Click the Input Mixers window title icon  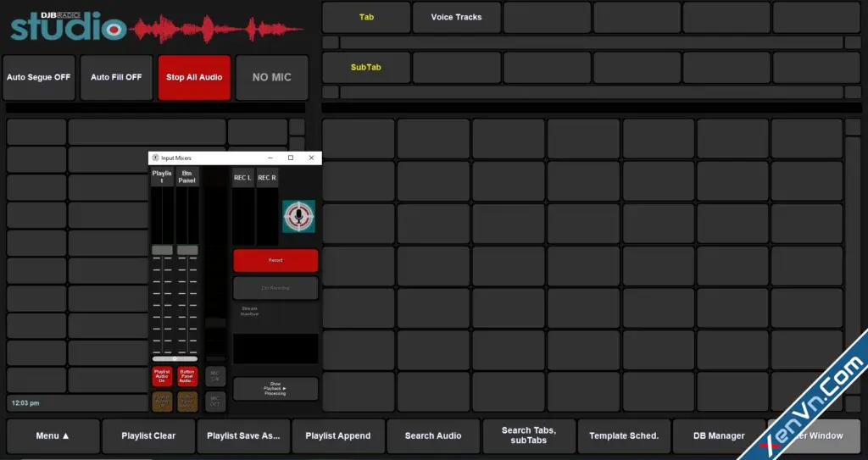tap(156, 158)
